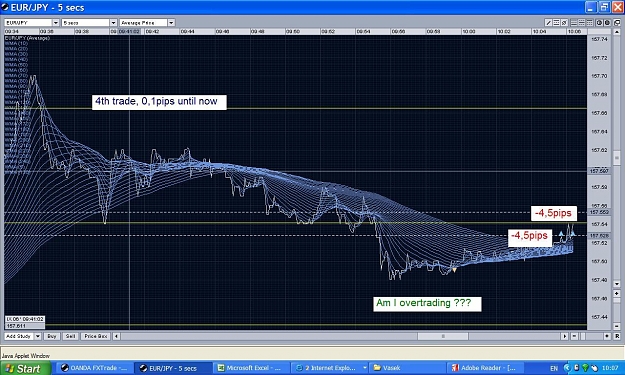Click the first round circle toolbar icon

point(599,23)
